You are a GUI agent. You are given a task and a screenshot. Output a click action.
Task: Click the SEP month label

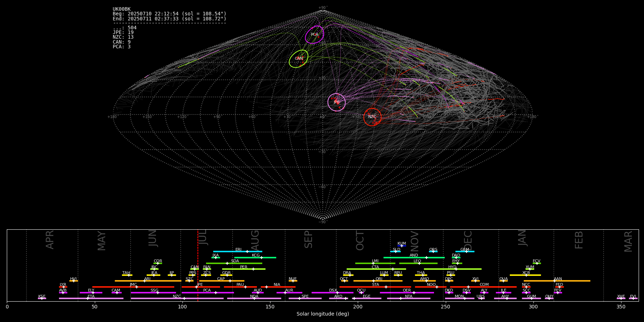coord(308,239)
